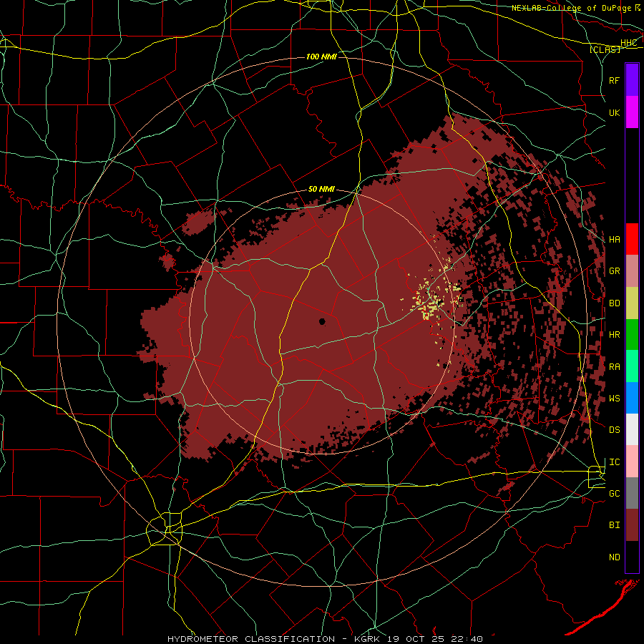The height and width of the screenshot is (644, 644).
Task: Click the DS legend label
Action: coord(614,429)
